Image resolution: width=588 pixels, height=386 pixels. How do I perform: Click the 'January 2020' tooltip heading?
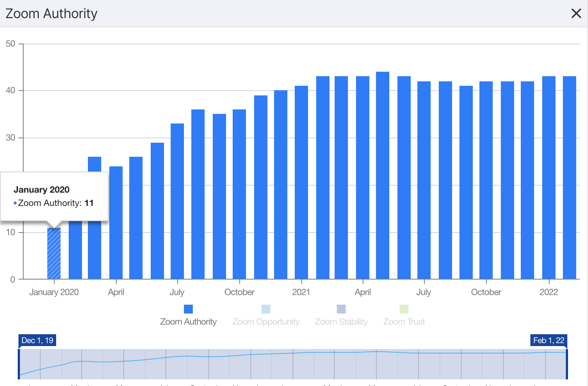click(41, 190)
